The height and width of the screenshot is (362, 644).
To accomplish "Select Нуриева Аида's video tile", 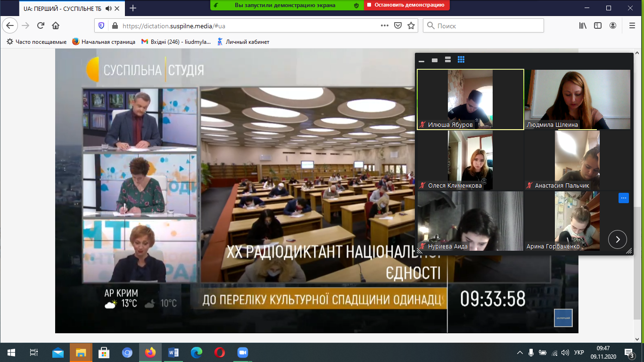I will click(x=471, y=221).
